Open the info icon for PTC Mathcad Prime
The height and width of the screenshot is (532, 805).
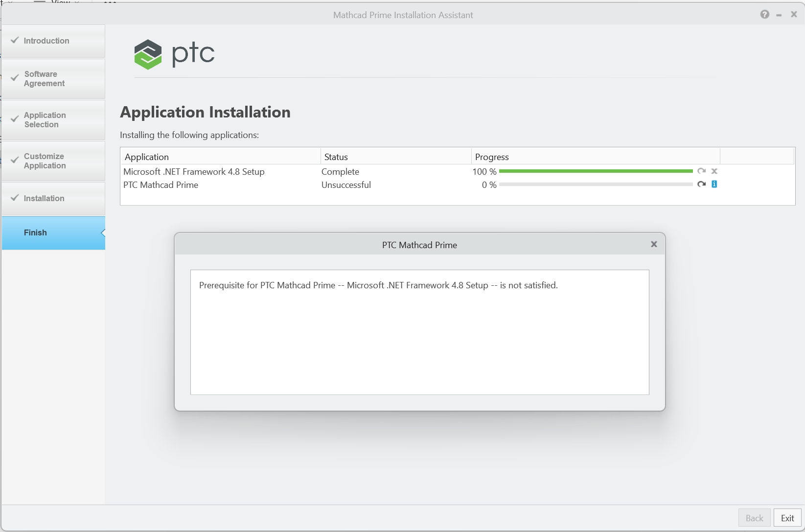pos(714,185)
